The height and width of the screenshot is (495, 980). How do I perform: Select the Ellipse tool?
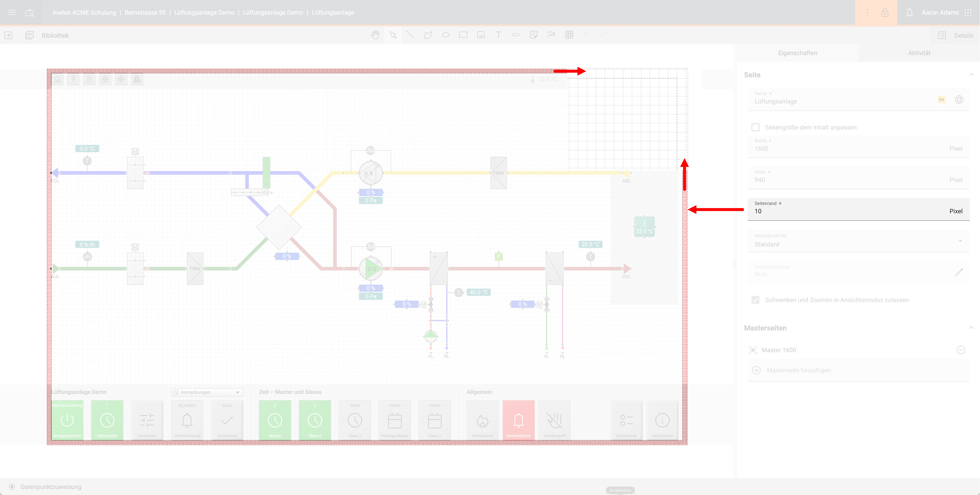(445, 35)
